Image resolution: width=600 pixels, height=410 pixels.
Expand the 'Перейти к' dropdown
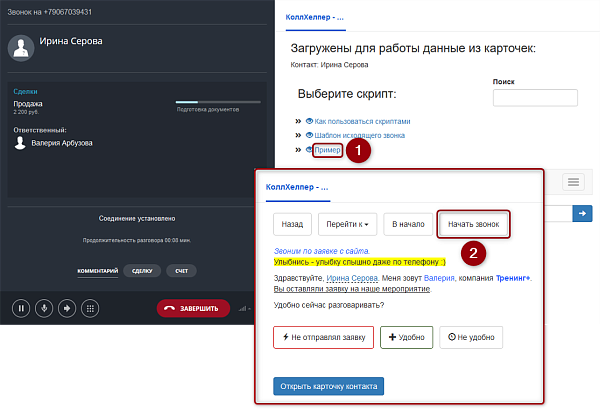point(347,224)
